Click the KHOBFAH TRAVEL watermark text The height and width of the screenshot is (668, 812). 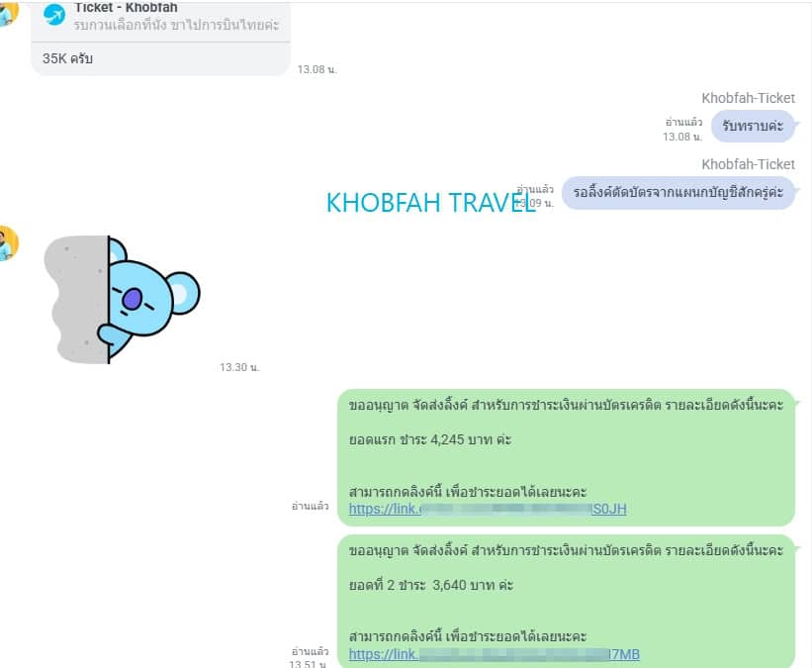(431, 203)
